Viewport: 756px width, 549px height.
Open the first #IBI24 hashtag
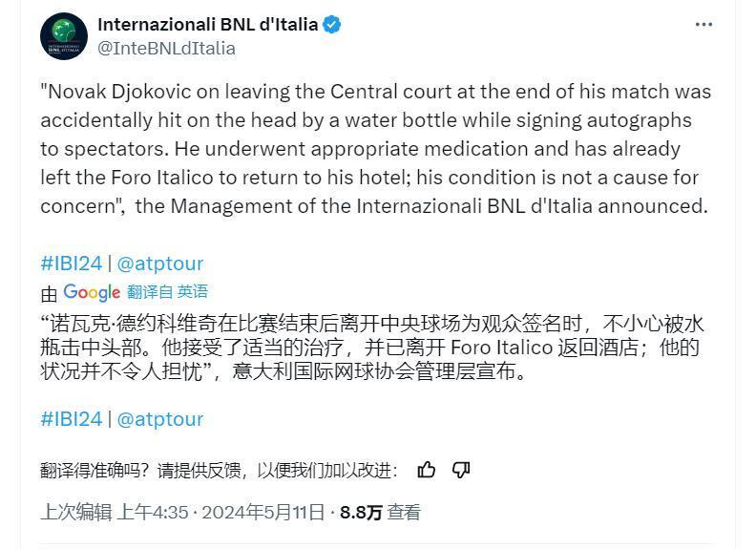pyautogui.click(x=72, y=264)
